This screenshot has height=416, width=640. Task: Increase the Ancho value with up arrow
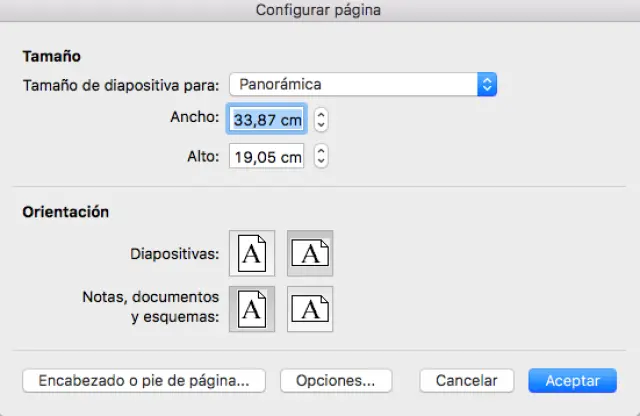(x=321, y=114)
